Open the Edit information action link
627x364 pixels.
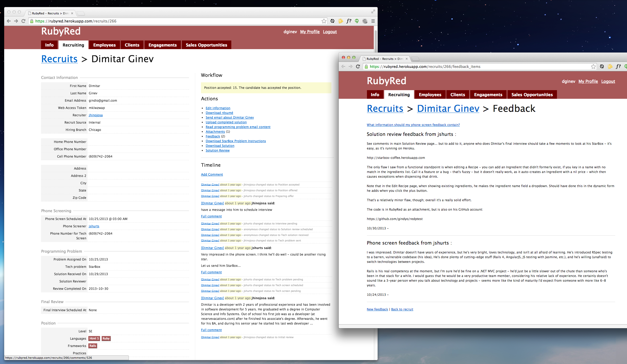[x=218, y=108]
